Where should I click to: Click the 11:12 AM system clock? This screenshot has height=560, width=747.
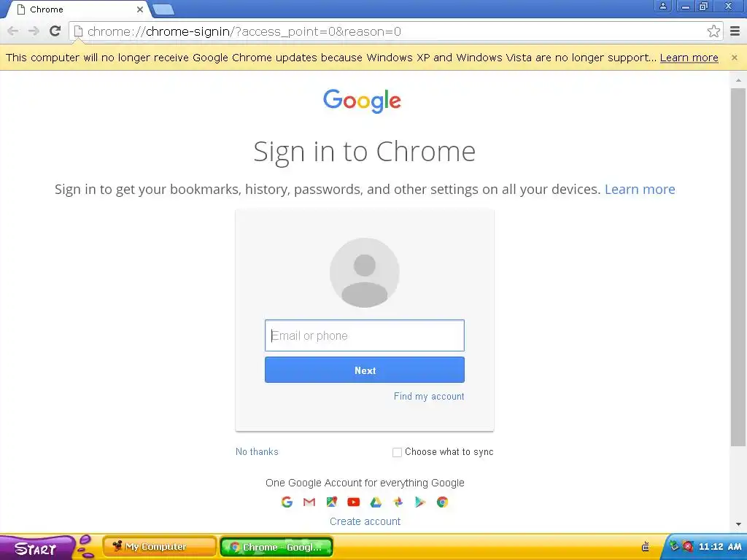pyautogui.click(x=720, y=547)
